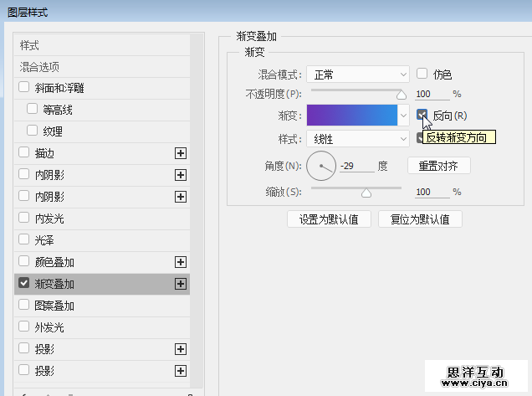Click the angle value input field
532x396 pixels.
click(357, 166)
